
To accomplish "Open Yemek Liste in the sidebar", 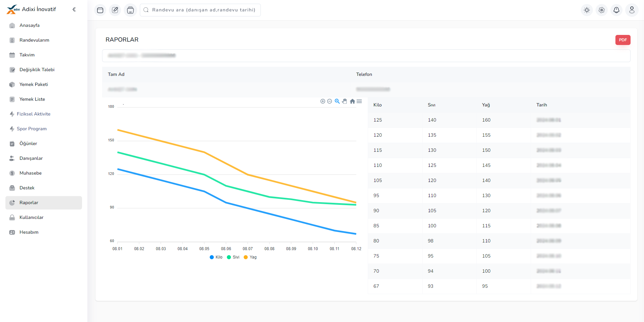I will [44, 99].
